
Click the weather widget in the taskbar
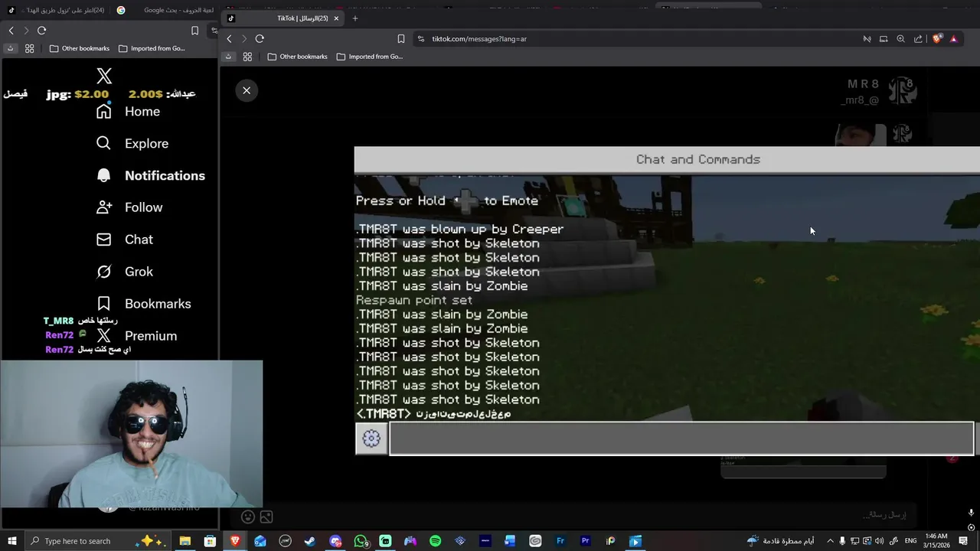(780, 541)
